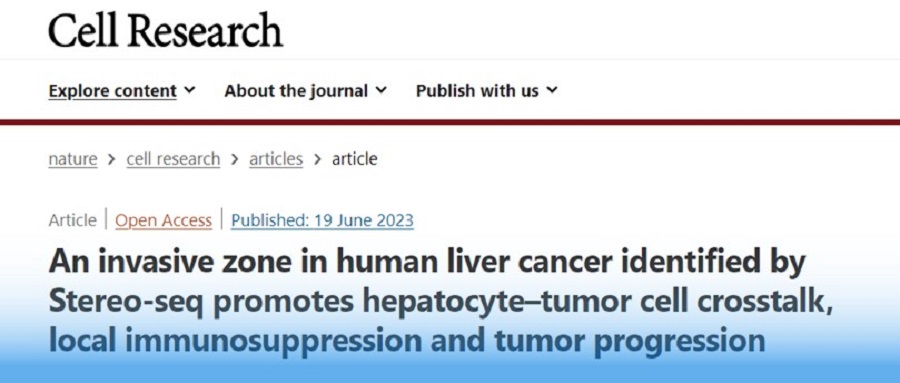Viewport: 900px width, 383px height.
Task: Go to the nature breadcrumb link
Action: (73, 159)
